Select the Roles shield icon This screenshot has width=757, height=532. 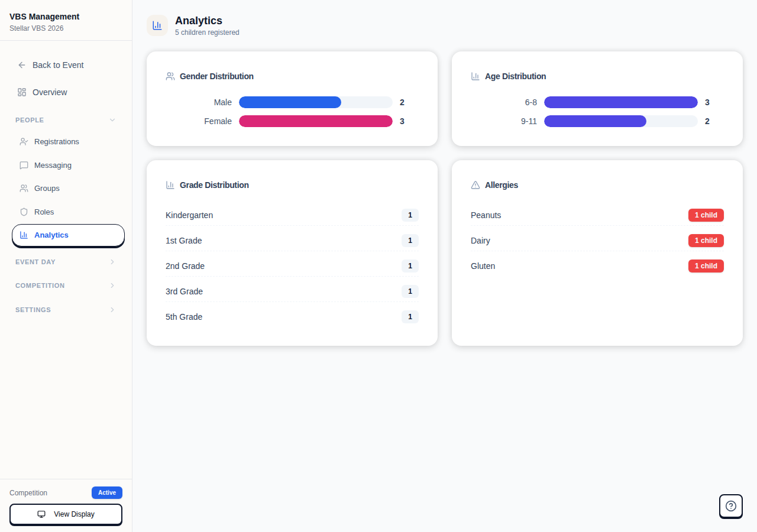[x=24, y=212]
